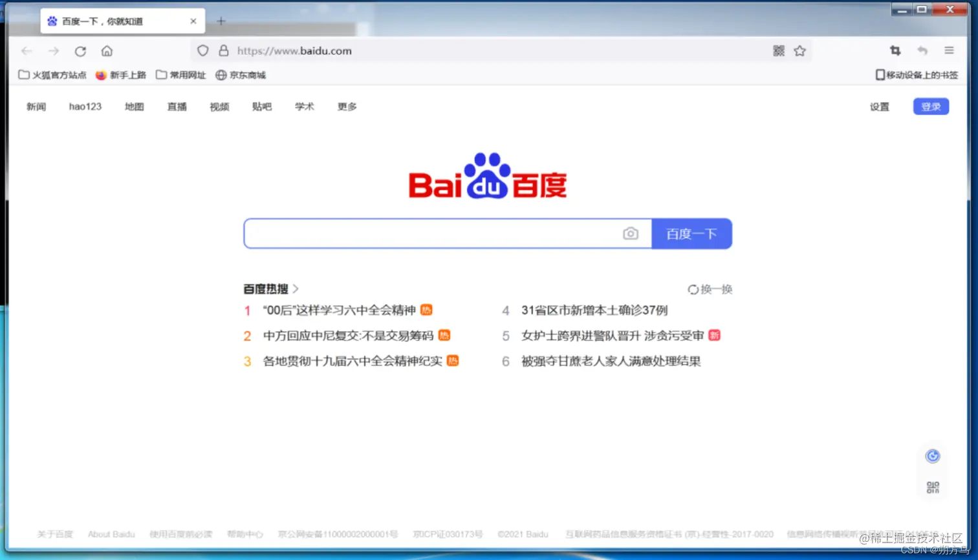The width and height of the screenshot is (978, 560).
Task: Open the browser home page icon
Action: (107, 51)
